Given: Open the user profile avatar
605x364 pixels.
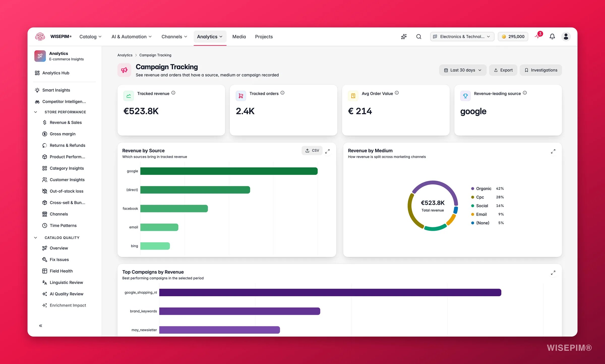Looking at the screenshot, I should point(566,37).
